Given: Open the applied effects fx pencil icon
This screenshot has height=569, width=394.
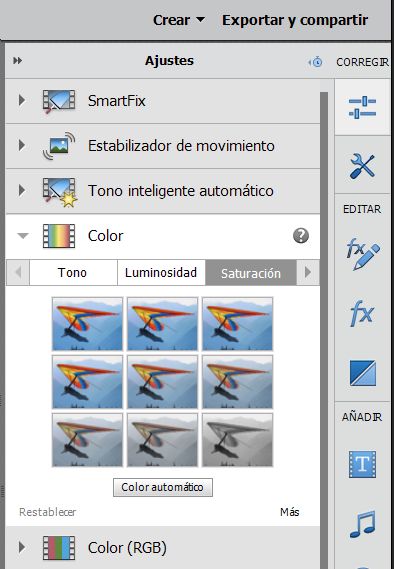Looking at the screenshot, I should [x=363, y=254].
